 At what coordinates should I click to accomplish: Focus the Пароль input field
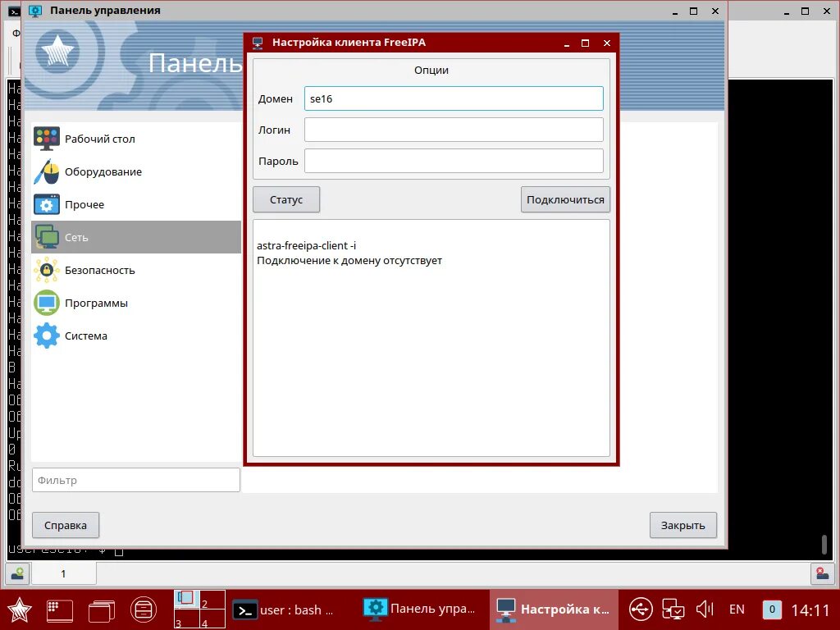(x=454, y=161)
